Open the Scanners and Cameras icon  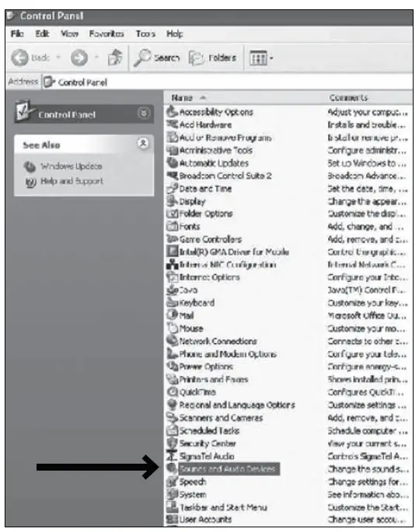(172, 418)
